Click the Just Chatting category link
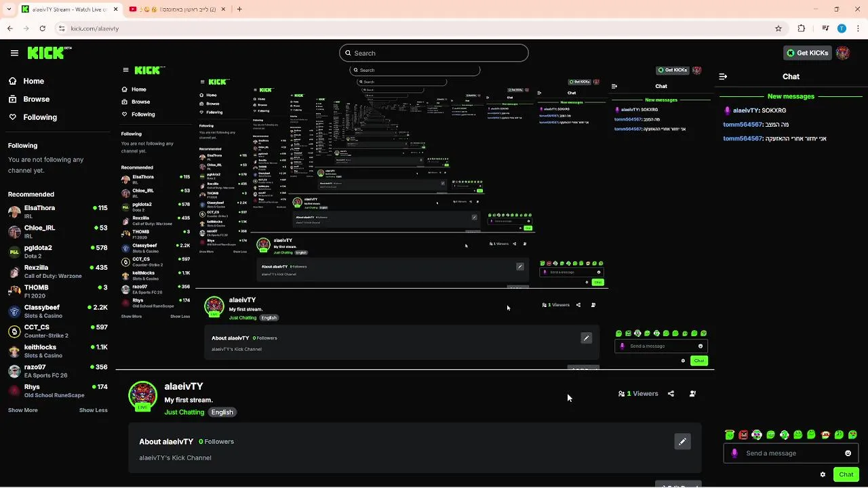Image resolution: width=868 pixels, height=488 pixels. click(184, 412)
